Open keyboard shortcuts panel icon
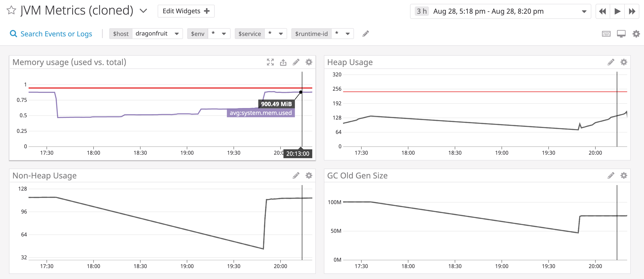The image size is (644, 279). [x=606, y=34]
